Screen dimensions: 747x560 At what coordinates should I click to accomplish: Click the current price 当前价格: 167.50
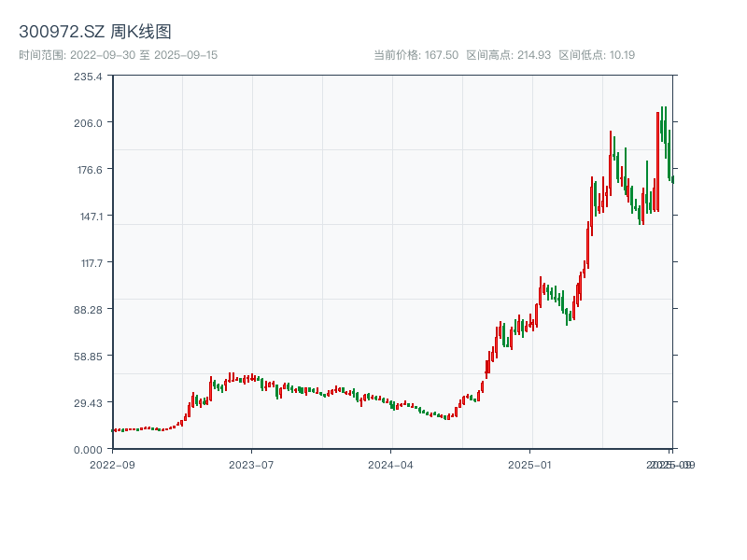(416, 55)
